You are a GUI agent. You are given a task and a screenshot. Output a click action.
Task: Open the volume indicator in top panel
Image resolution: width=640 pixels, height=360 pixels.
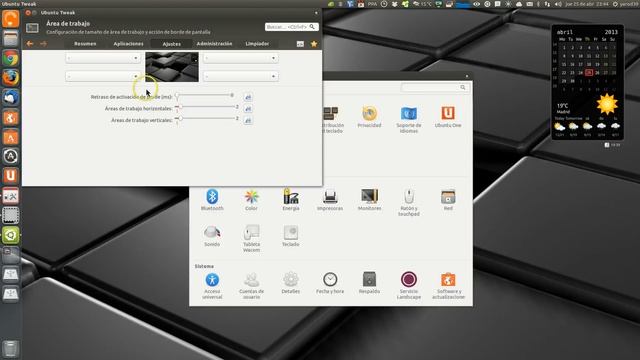[558, 4]
